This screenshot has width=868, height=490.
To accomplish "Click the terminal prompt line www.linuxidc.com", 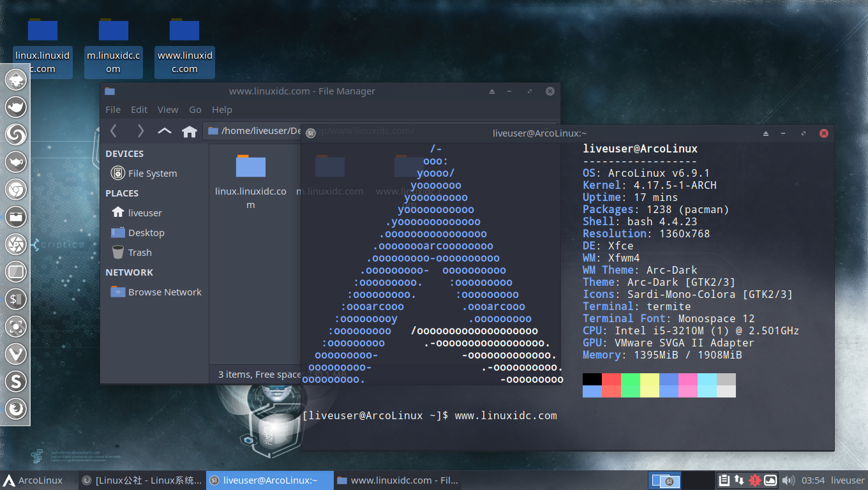I will point(430,416).
